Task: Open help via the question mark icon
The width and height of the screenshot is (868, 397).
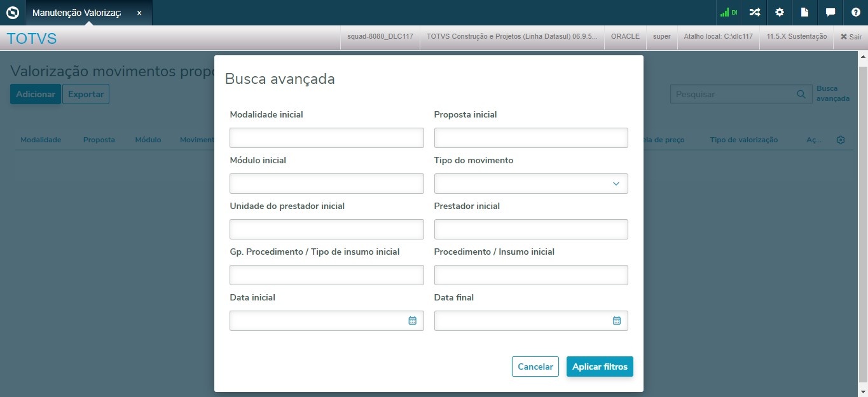Action: [x=855, y=13]
